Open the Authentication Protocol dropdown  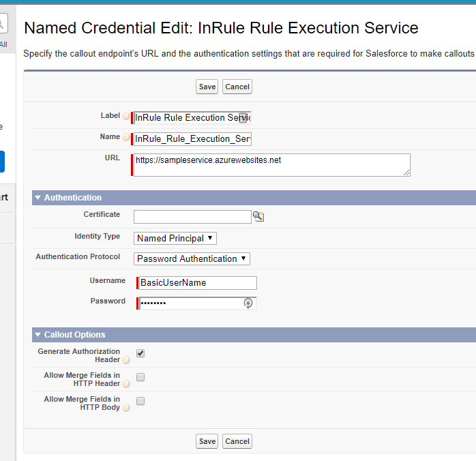(192, 259)
